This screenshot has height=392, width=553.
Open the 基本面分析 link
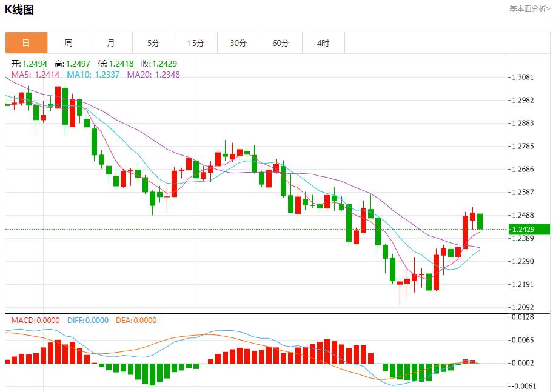[529, 9]
